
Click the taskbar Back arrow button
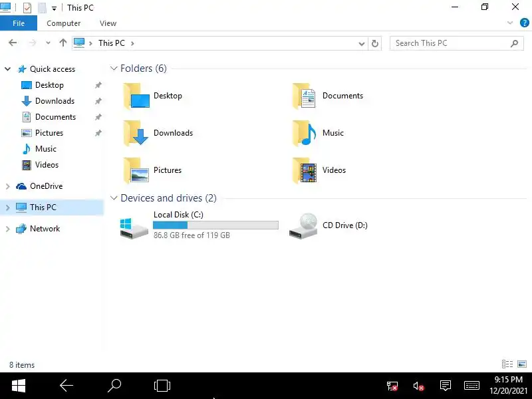click(x=66, y=386)
